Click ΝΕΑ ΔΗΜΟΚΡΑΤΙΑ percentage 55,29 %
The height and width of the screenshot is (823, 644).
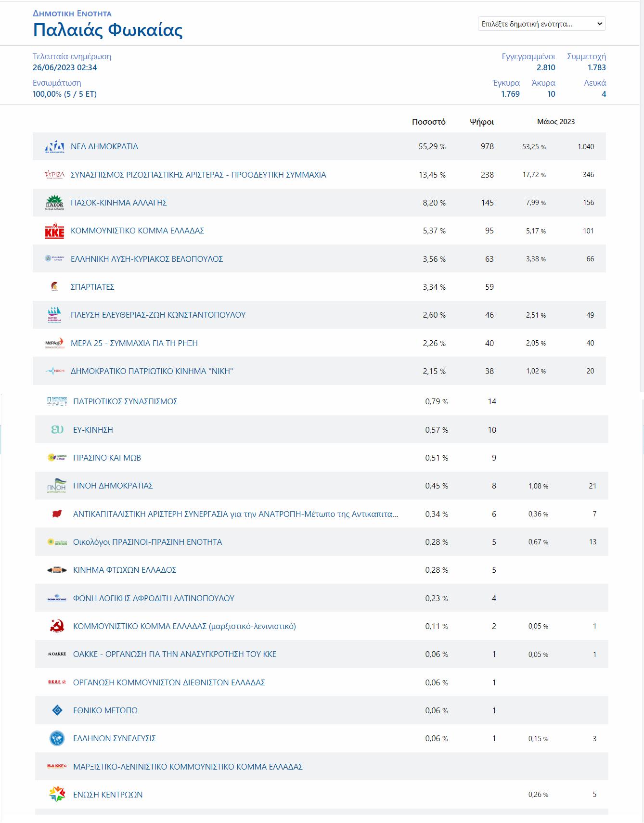[x=432, y=146]
